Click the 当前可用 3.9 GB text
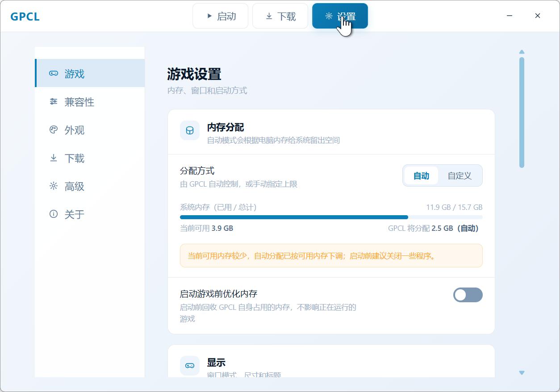Image resolution: width=560 pixels, height=392 pixels. pos(206,228)
